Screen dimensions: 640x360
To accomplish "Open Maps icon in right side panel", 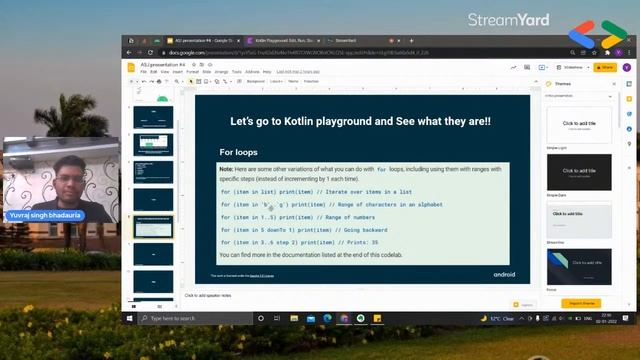I will click(x=629, y=144).
